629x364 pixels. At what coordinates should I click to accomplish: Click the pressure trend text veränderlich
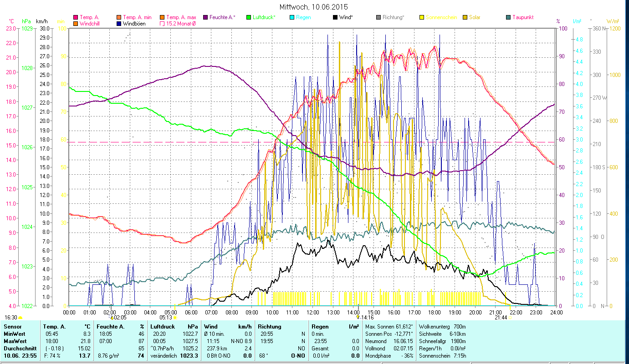[x=164, y=355]
